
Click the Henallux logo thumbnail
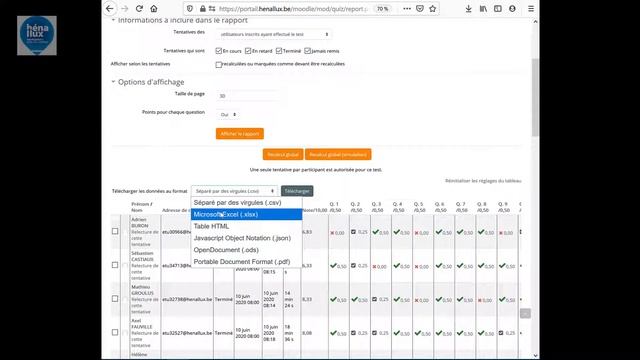(37, 36)
